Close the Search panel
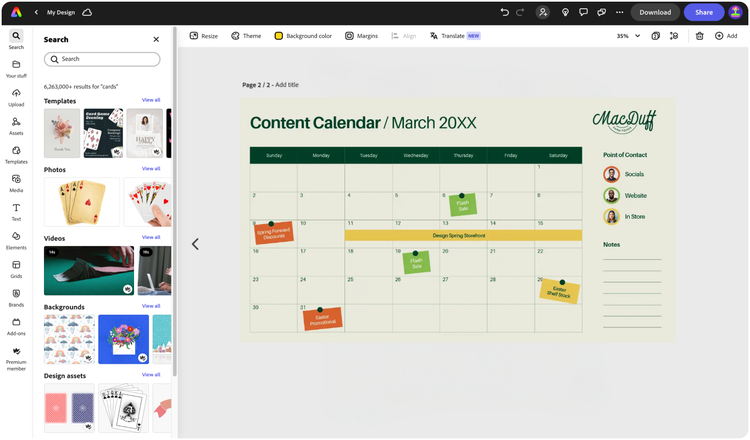The width and height of the screenshot is (750, 440). [156, 39]
